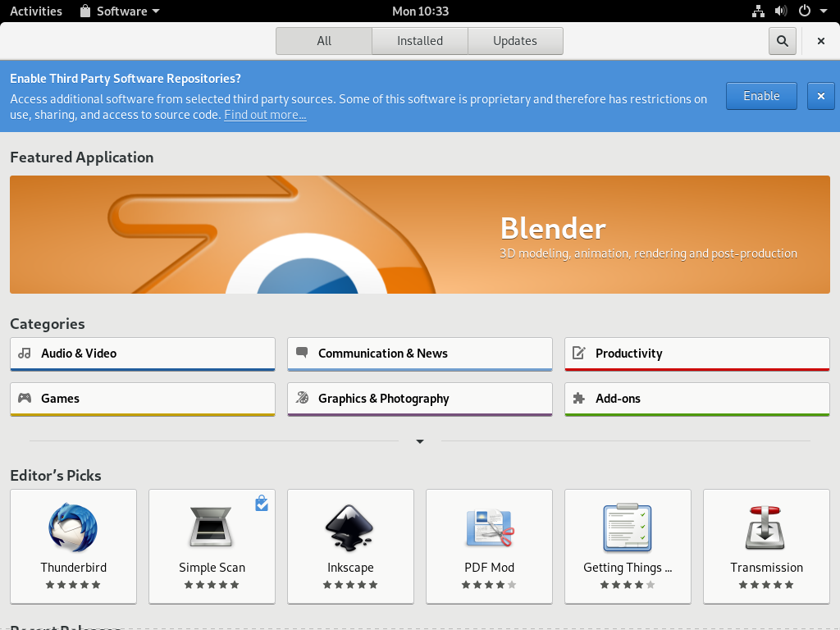The image size is (840, 630).
Task: Open the system menu dropdown arrow
Action: click(x=824, y=11)
